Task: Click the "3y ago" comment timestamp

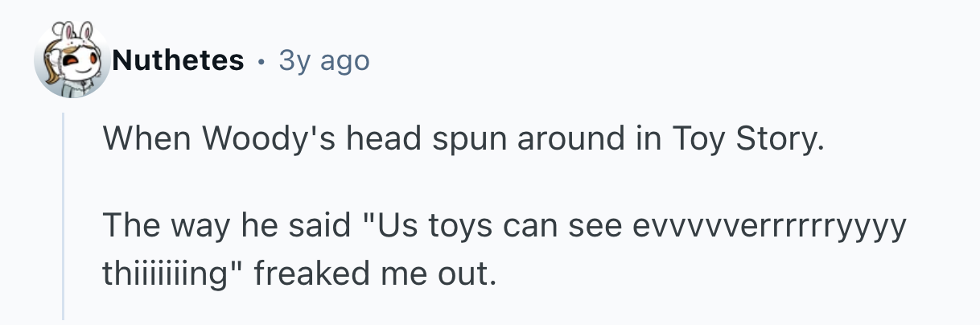Action: coord(323,60)
